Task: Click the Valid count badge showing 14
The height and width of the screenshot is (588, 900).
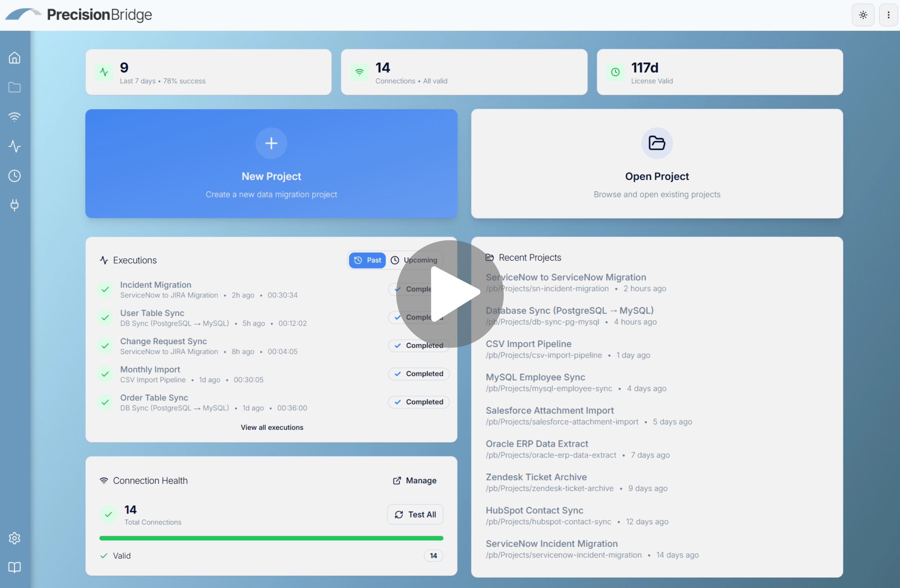Action: [433, 556]
